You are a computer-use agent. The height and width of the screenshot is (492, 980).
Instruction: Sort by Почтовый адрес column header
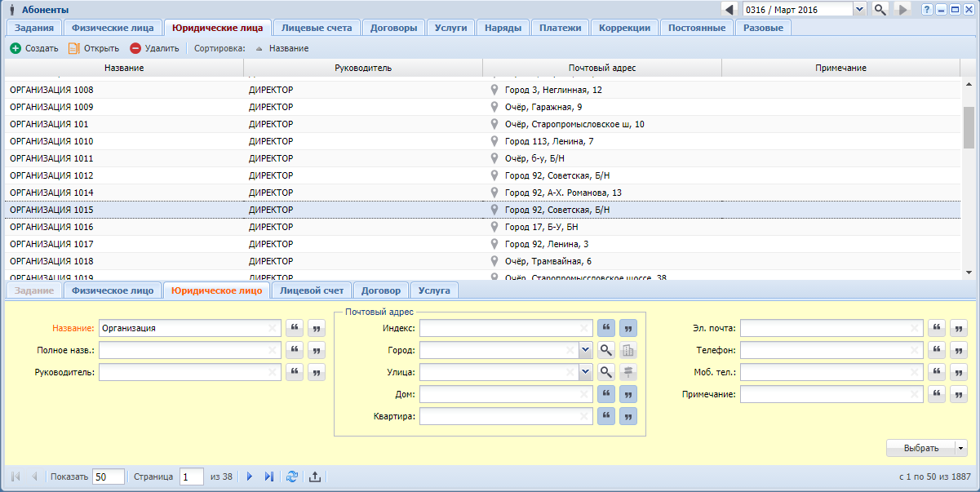(602, 68)
